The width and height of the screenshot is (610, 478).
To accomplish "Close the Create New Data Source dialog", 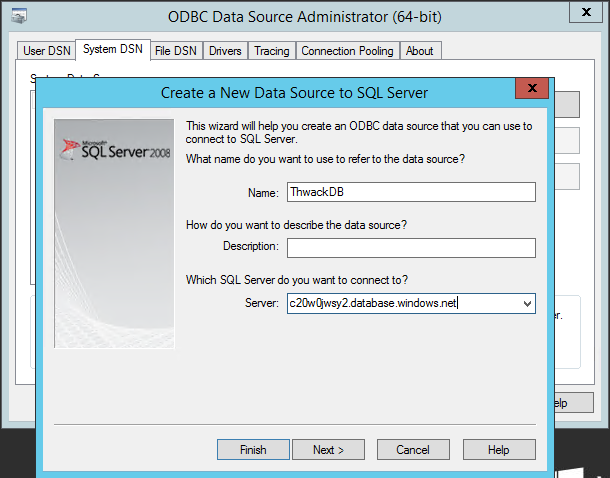I will click(532, 88).
